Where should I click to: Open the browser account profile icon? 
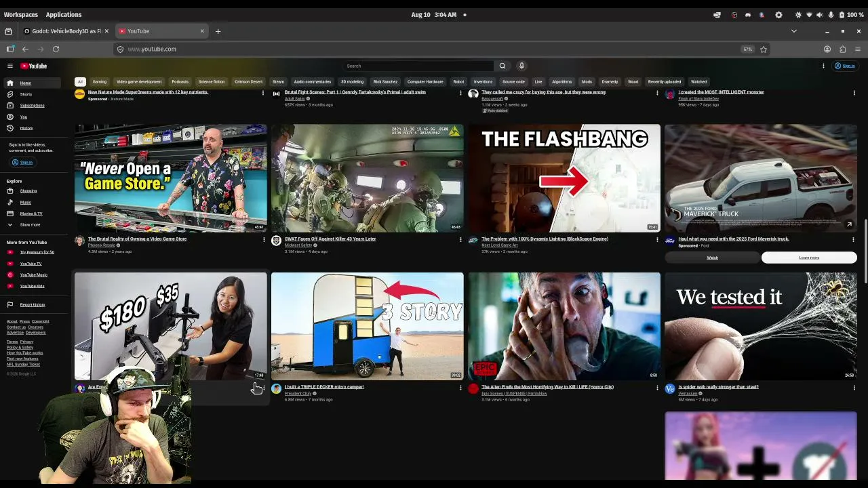[827, 49]
